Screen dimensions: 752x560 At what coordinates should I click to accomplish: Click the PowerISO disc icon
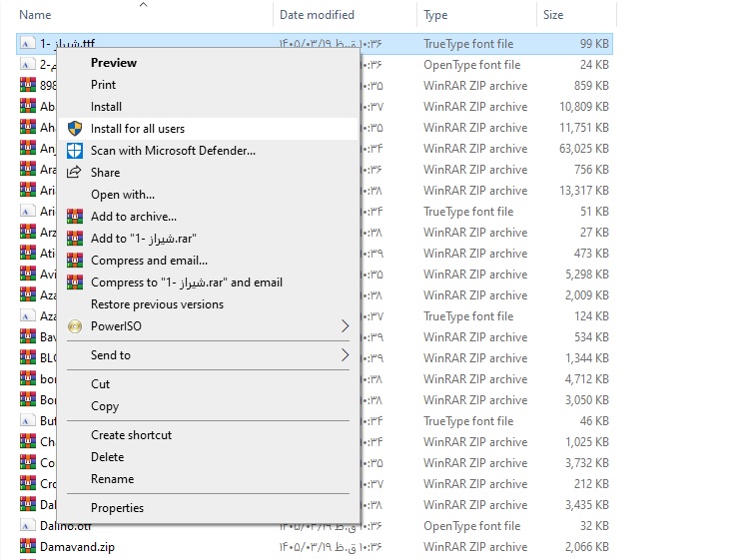pos(74,326)
